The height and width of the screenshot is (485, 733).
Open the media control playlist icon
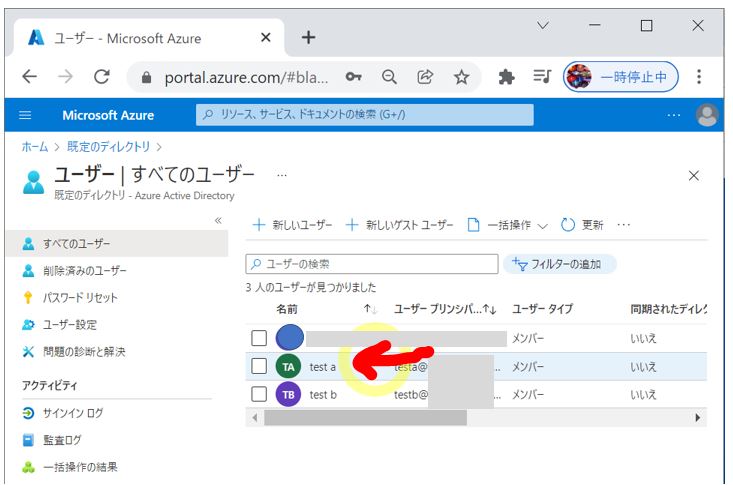coord(542,76)
